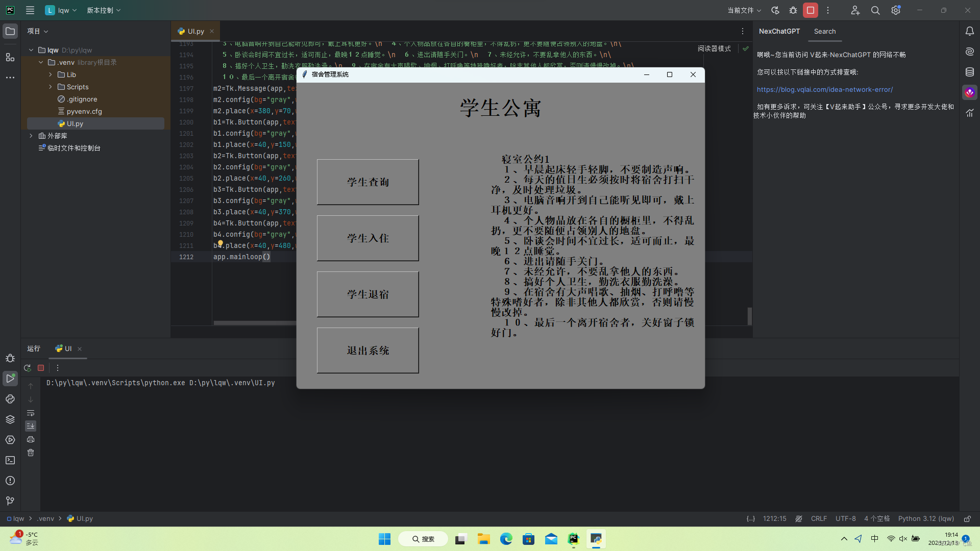Open the main hamburger menu
This screenshot has width=980, height=551.
click(x=30, y=10)
